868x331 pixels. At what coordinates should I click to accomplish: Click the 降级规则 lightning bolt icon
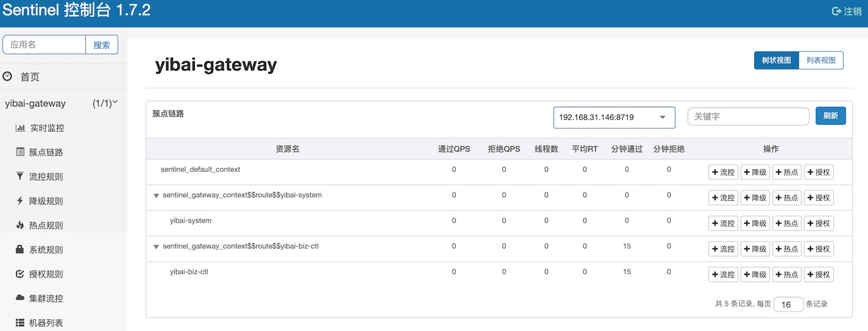coord(20,200)
